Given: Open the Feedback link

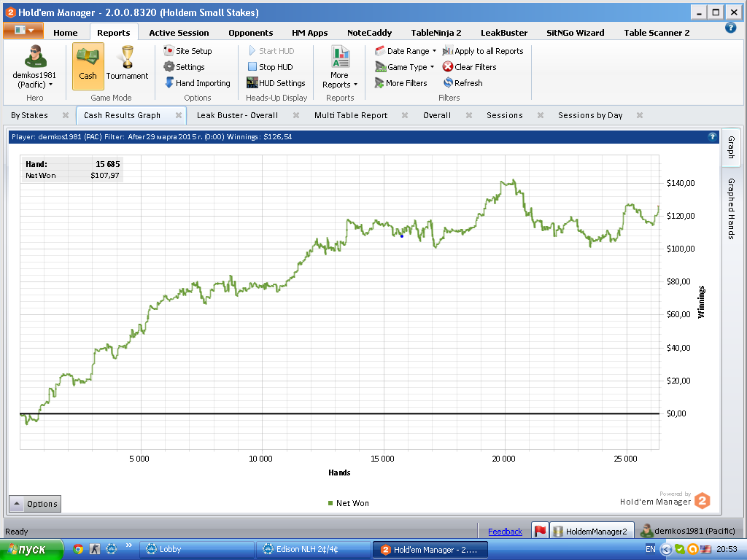Looking at the screenshot, I should pyautogui.click(x=505, y=532).
